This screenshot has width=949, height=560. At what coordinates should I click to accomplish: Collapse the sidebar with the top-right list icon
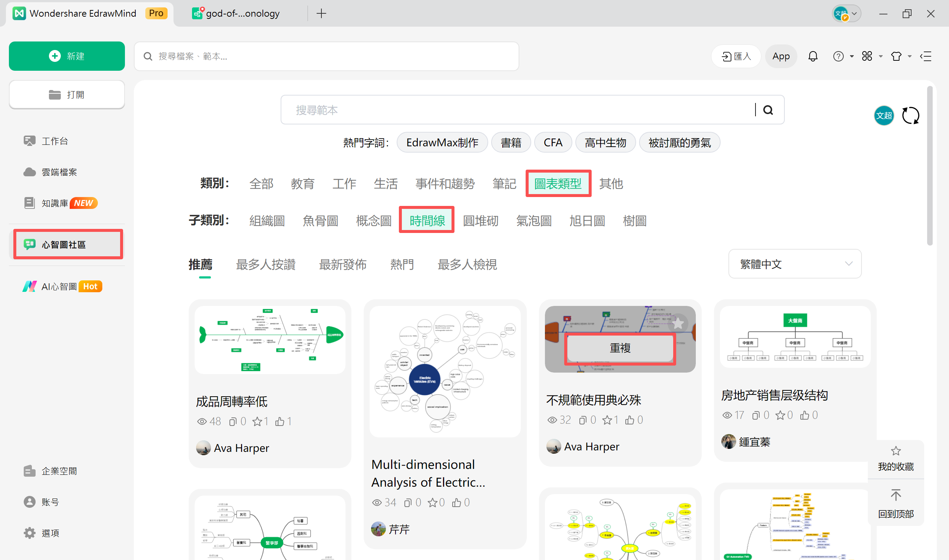coord(926,56)
